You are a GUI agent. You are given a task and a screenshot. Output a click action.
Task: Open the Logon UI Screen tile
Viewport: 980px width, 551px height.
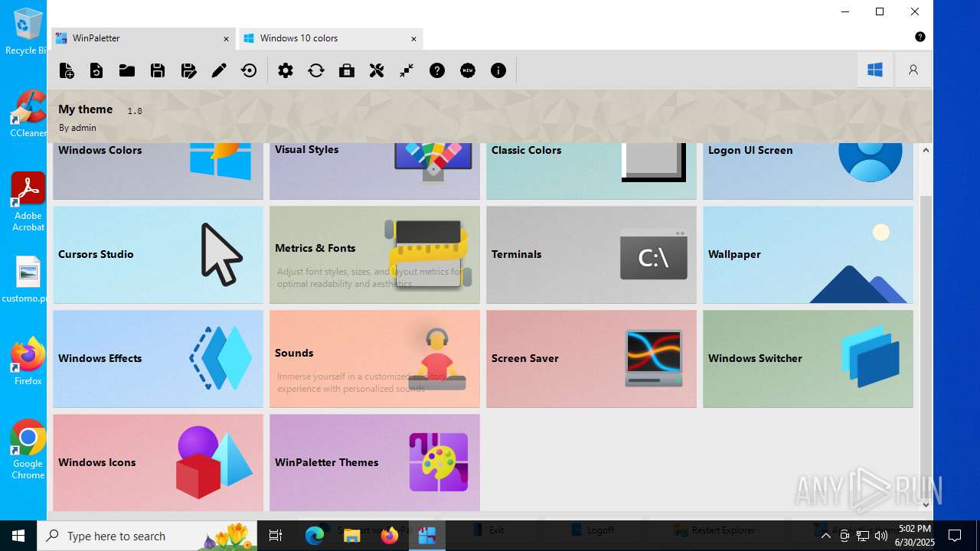tap(808, 171)
